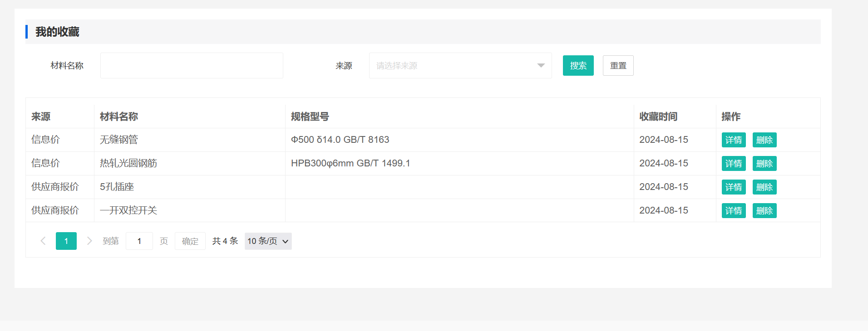View 详情 for 热轧光圆钢筋
The height and width of the screenshot is (331, 868).
(x=733, y=164)
